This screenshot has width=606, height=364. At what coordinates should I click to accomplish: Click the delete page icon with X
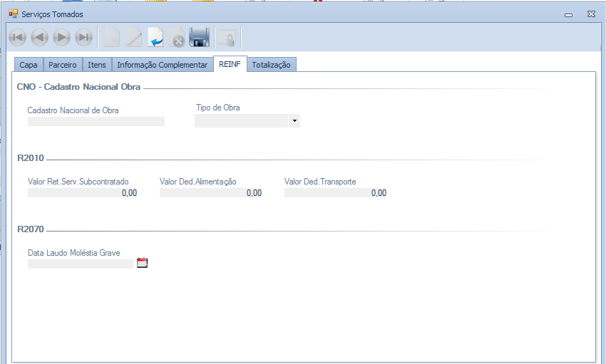177,38
